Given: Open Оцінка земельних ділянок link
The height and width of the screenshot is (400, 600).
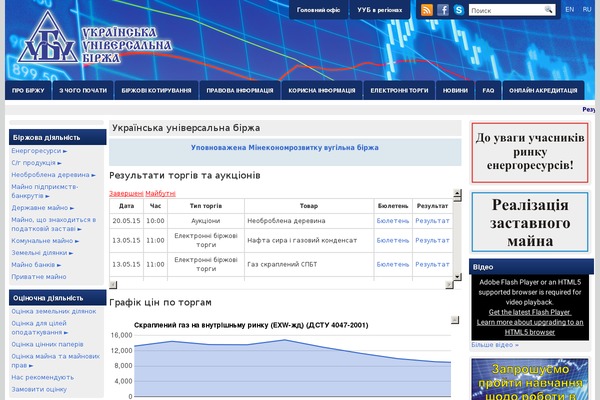Looking at the screenshot, I should 54,311.
